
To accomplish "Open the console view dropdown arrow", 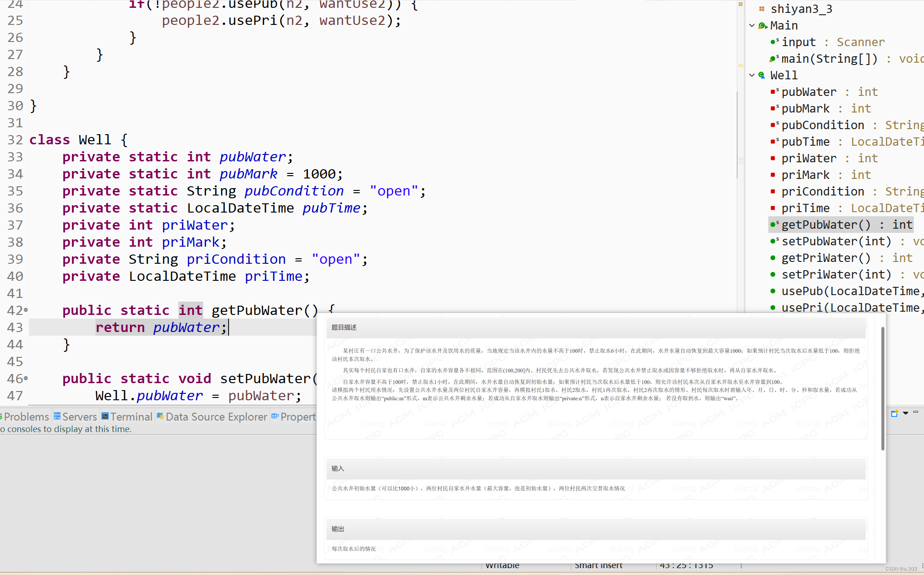I will 906,413.
